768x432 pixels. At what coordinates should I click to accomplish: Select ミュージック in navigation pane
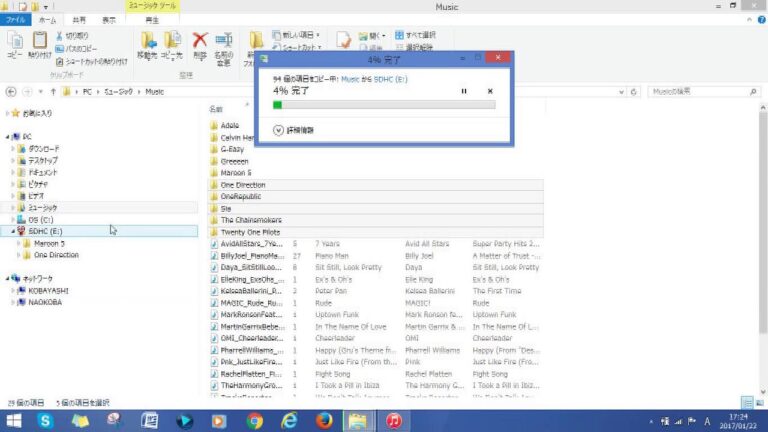coord(42,208)
